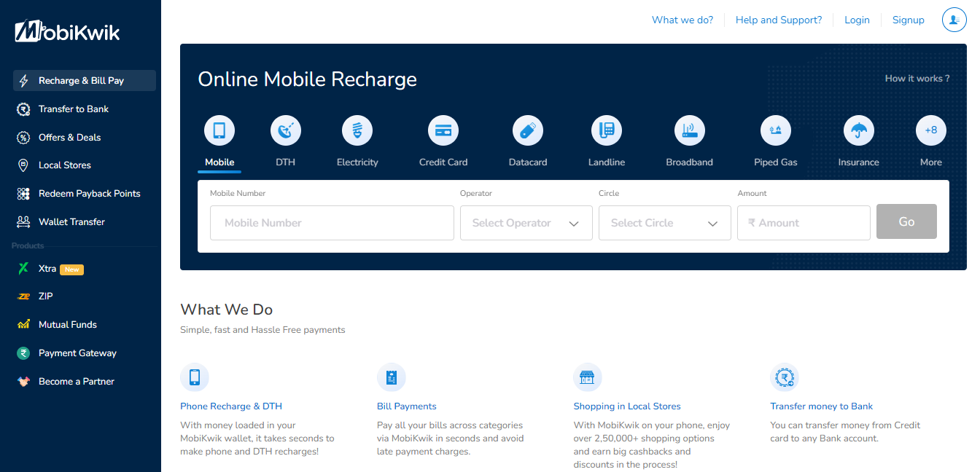Viewport: 980px width, 472px height.
Task: Open Transfer money to Bank link
Action: click(x=822, y=406)
